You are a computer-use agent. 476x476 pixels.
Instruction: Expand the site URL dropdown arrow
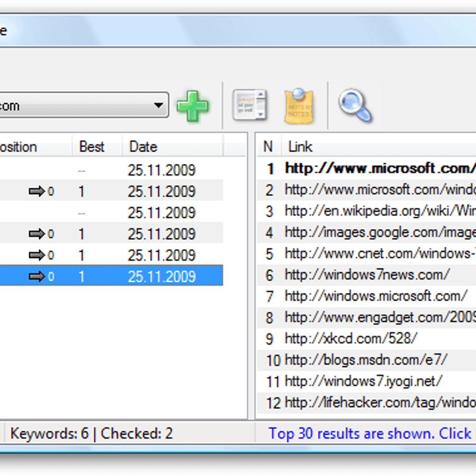(x=159, y=106)
